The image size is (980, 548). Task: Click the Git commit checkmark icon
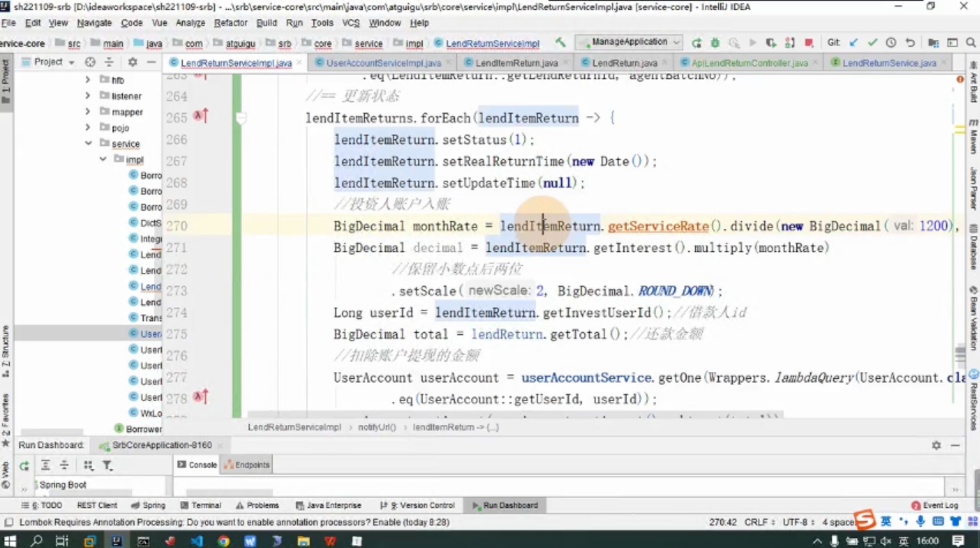pyautogui.click(x=872, y=43)
